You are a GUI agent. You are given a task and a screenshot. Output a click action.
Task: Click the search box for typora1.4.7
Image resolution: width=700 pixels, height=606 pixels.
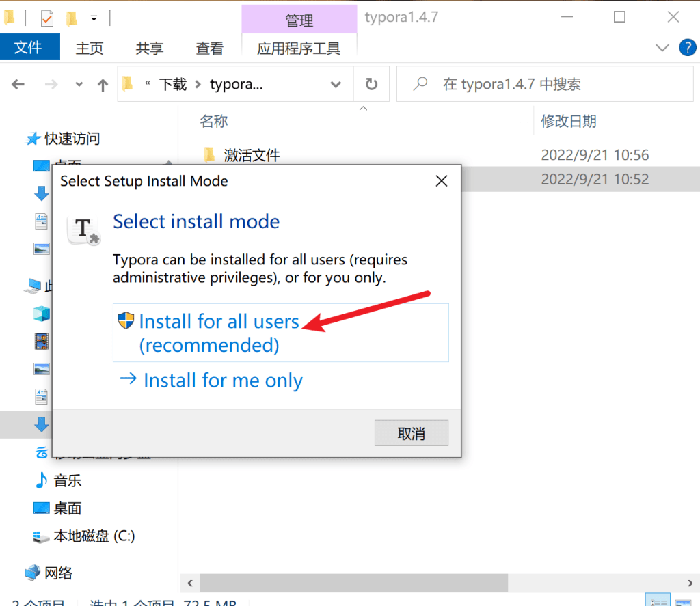click(547, 84)
